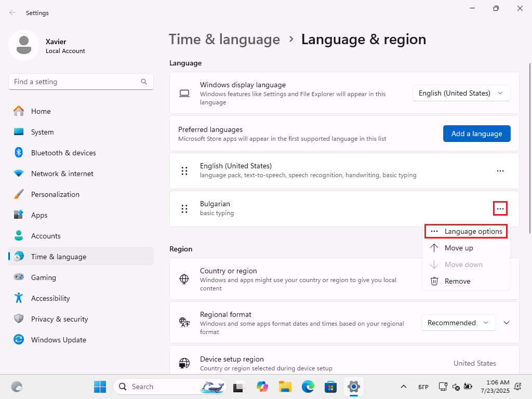Click the Device setup region globe icon
The image size is (532, 399).
coord(184,363)
